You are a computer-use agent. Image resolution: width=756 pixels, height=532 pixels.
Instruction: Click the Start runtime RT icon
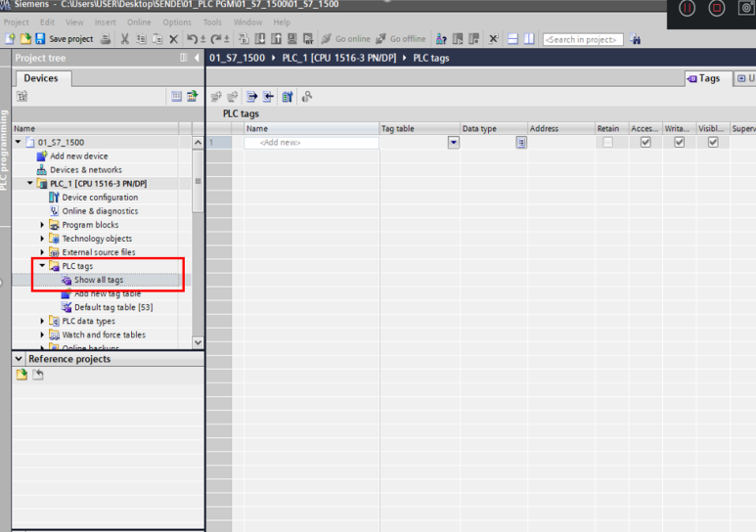point(308,38)
